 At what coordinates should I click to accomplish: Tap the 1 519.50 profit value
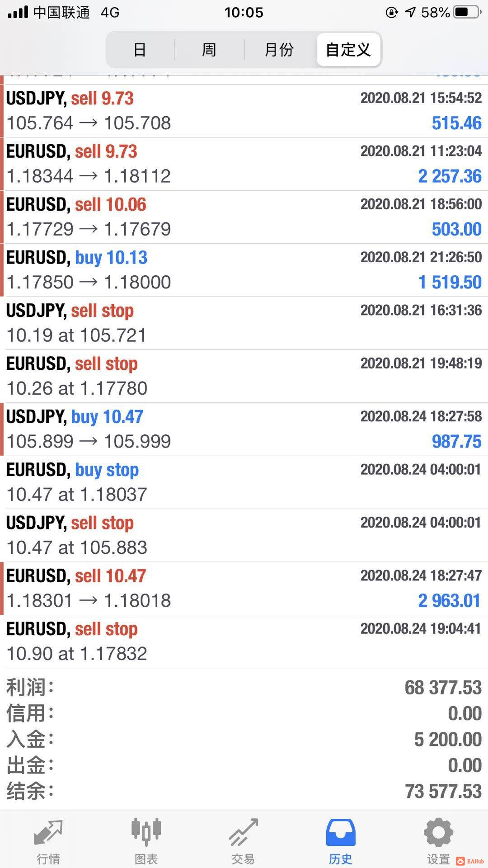coord(450,283)
